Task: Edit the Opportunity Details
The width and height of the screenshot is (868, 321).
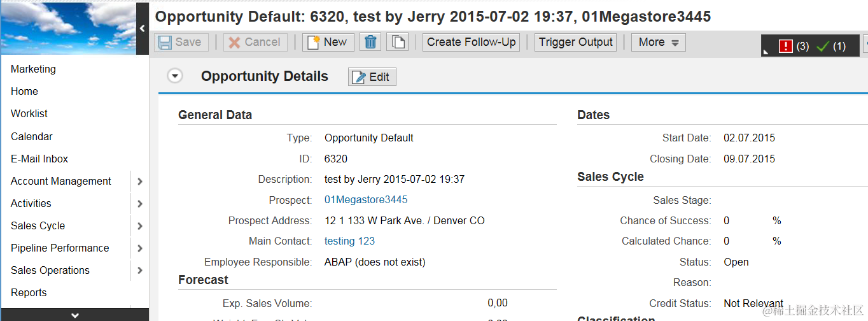Action: [372, 77]
